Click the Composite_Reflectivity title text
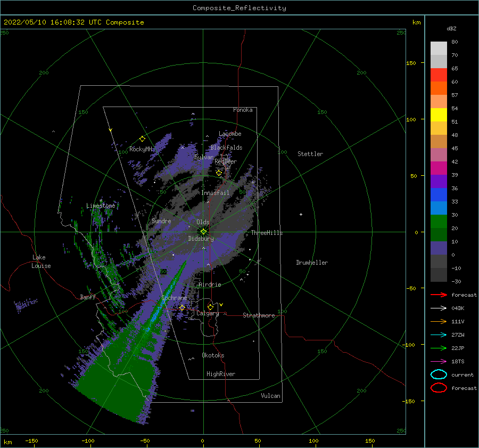The width and height of the screenshot is (479, 448). click(x=239, y=8)
